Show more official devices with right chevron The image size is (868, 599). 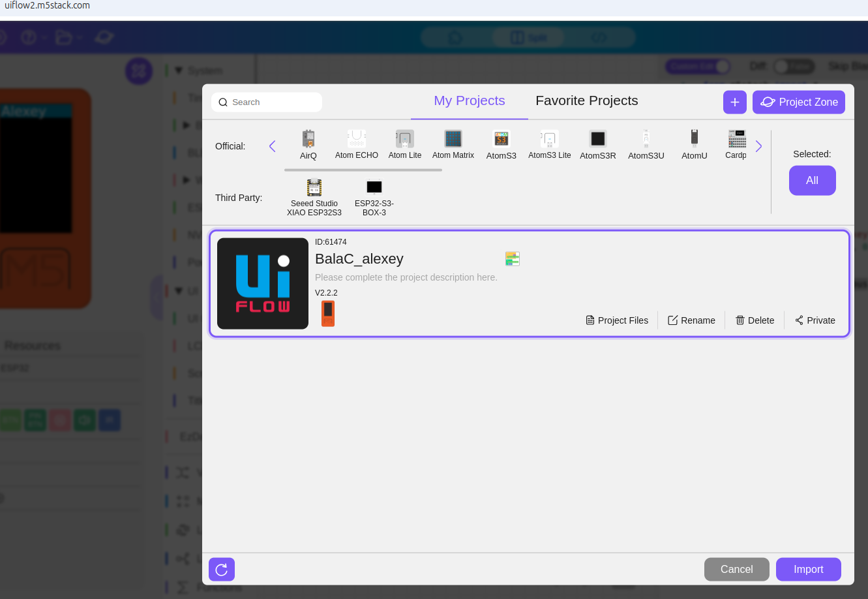(x=758, y=146)
